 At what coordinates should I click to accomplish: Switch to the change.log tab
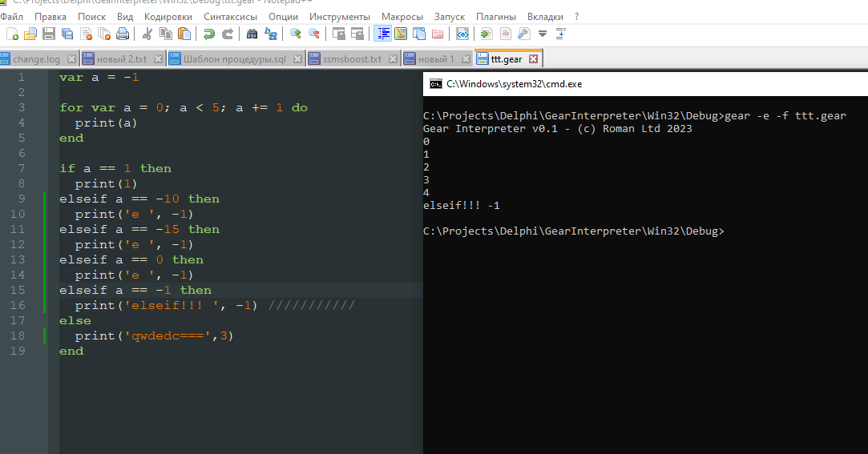point(36,59)
